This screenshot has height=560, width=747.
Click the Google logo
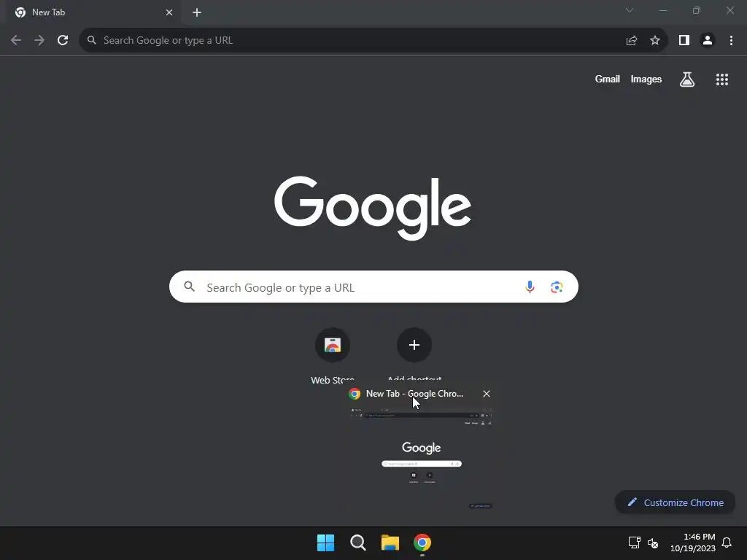tap(373, 208)
